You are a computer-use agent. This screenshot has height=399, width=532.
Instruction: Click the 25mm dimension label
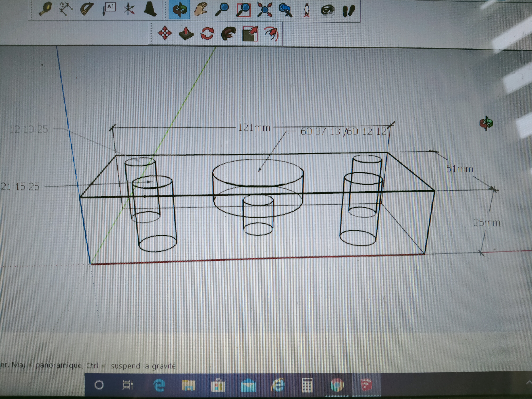[x=487, y=223]
